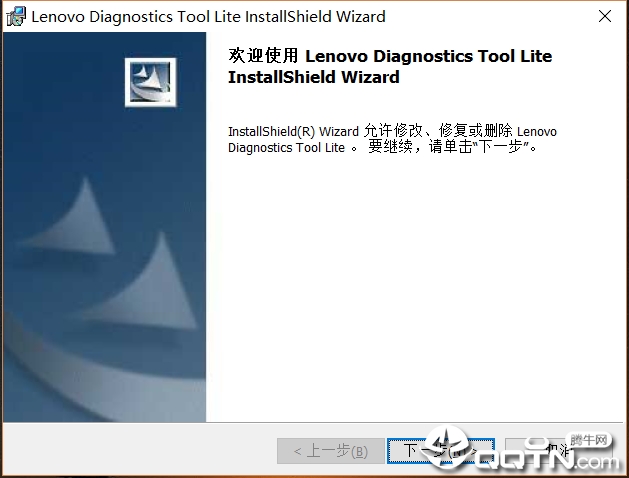The height and width of the screenshot is (478, 629).
Task: Click the 欢迎使用 Lenovo Diagnostics Tool Lite heading
Action: coord(390,56)
